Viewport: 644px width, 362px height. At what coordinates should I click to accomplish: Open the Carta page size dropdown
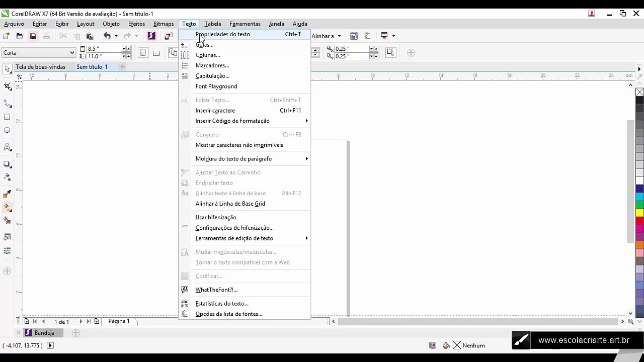pos(72,53)
